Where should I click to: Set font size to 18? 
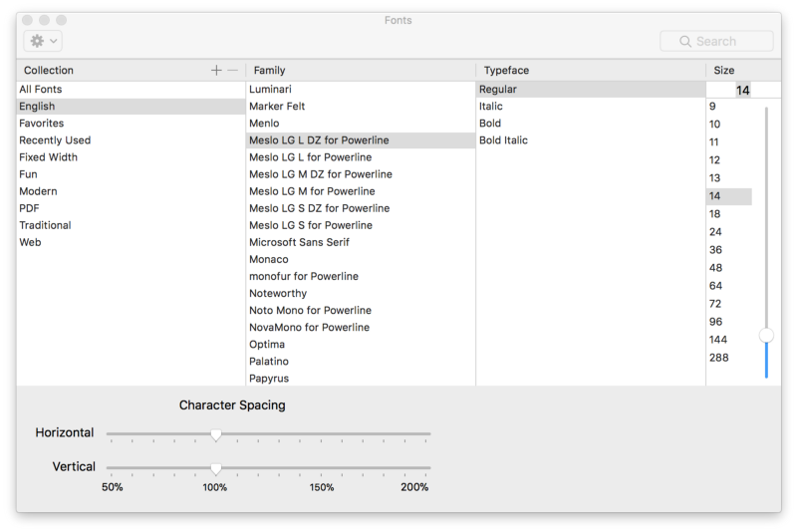[x=729, y=214]
